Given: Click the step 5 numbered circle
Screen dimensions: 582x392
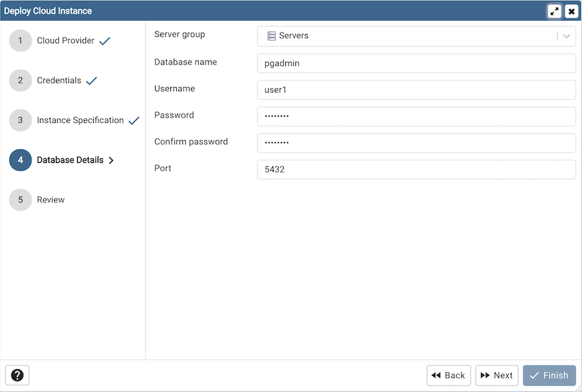Looking at the screenshot, I should (x=20, y=199).
